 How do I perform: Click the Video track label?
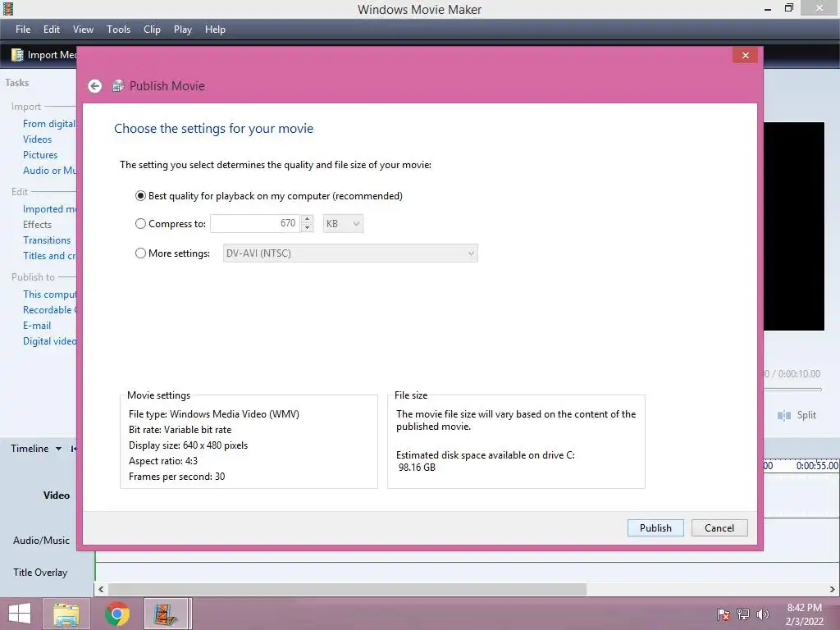[57, 495]
